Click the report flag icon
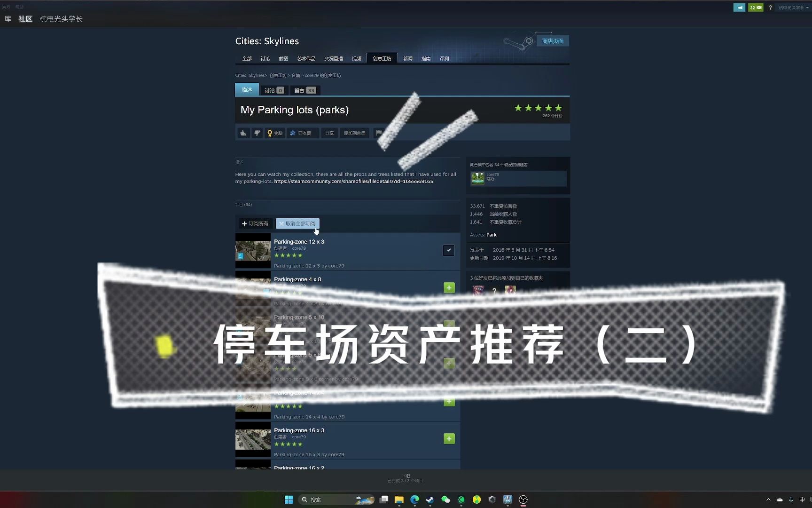The image size is (812, 508). point(379,133)
